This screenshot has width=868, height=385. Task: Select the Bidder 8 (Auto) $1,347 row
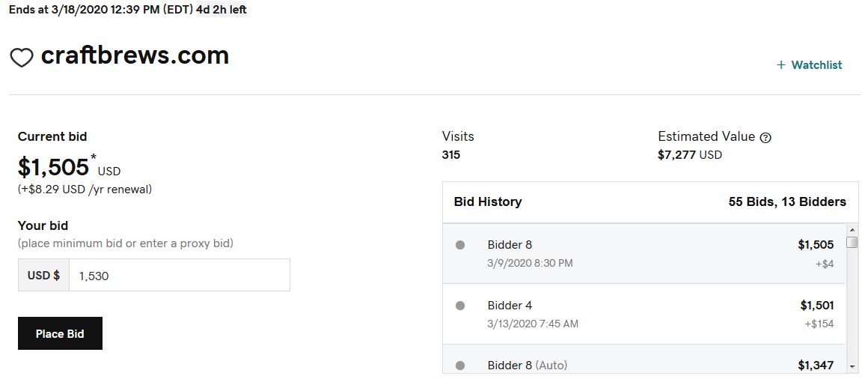click(644, 359)
